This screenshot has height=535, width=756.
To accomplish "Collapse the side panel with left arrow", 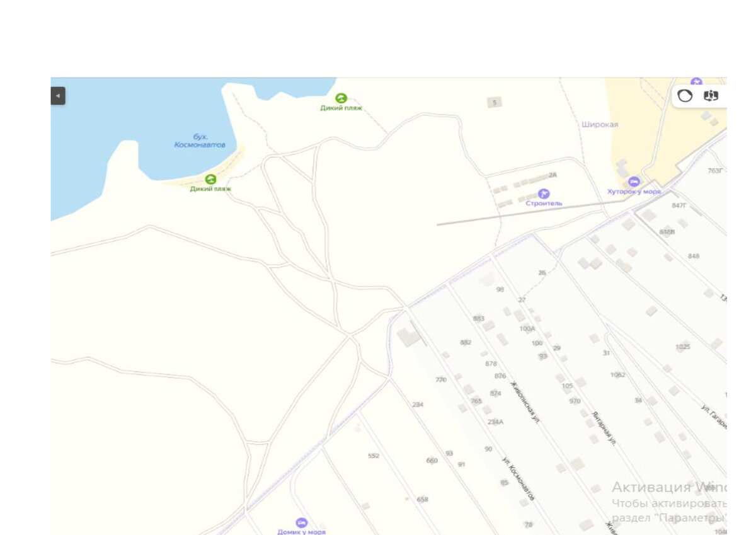I will [x=58, y=96].
